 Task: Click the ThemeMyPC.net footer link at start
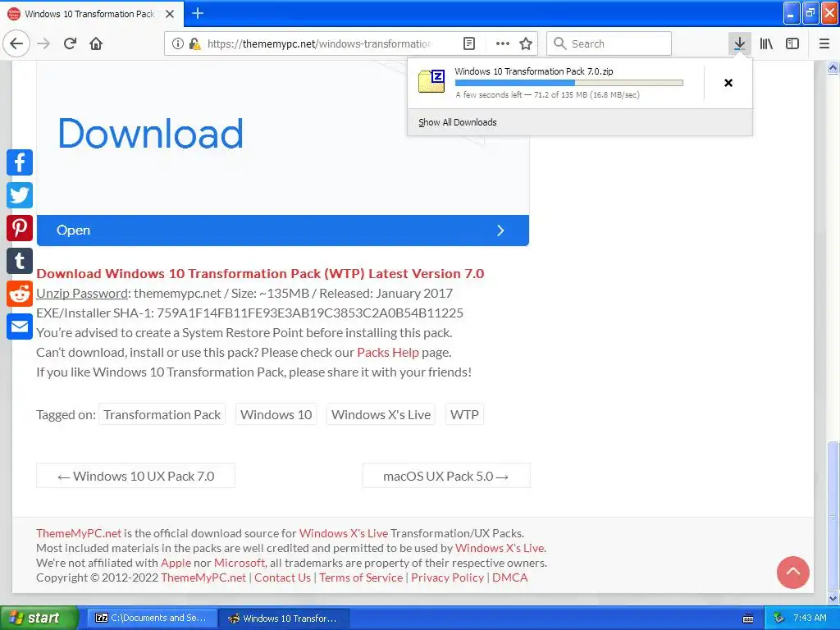coord(79,533)
